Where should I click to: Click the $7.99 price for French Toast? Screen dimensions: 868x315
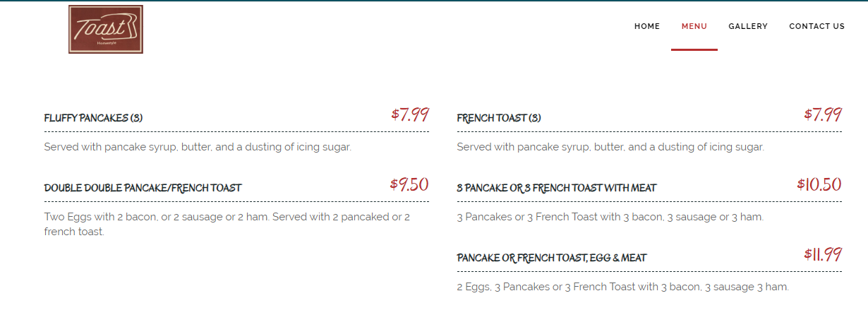point(823,114)
